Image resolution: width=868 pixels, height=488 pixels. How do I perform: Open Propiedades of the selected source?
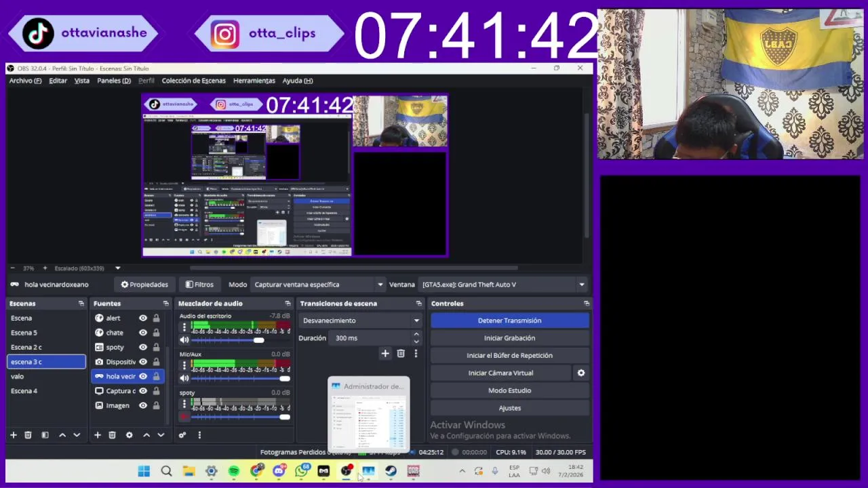click(144, 285)
